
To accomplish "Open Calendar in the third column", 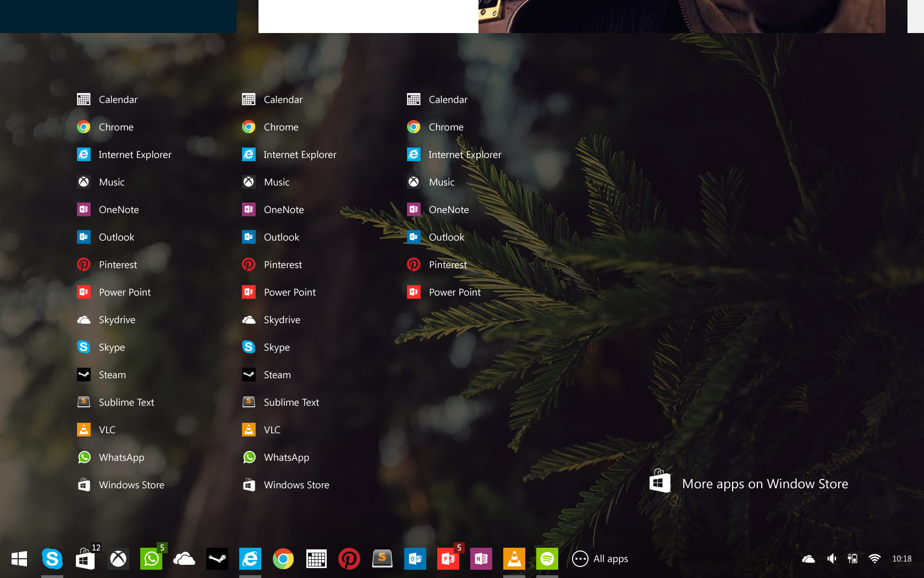I will (437, 99).
